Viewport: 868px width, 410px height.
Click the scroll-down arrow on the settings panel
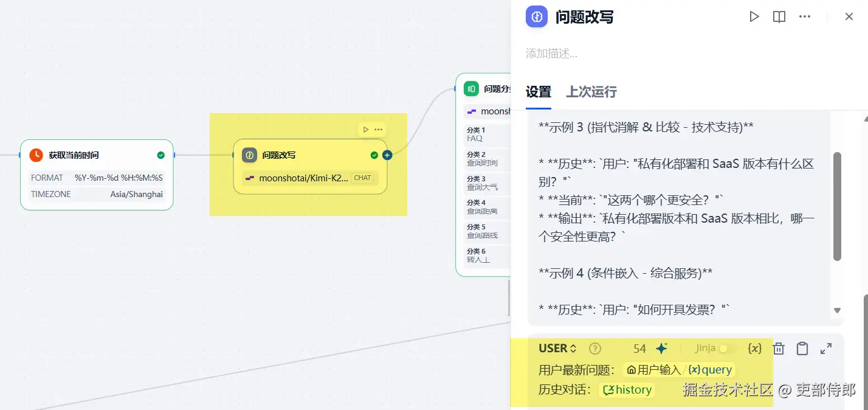click(x=836, y=310)
